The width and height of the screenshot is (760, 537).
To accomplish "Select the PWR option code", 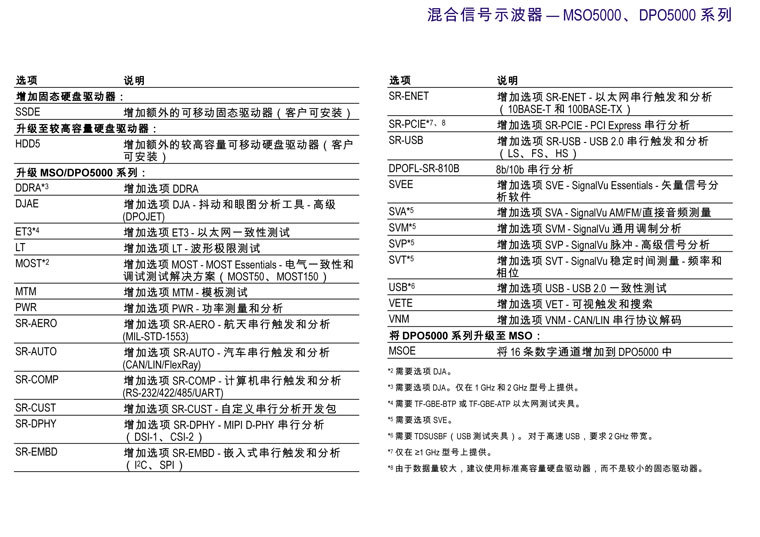I will pyautogui.click(x=26, y=307).
